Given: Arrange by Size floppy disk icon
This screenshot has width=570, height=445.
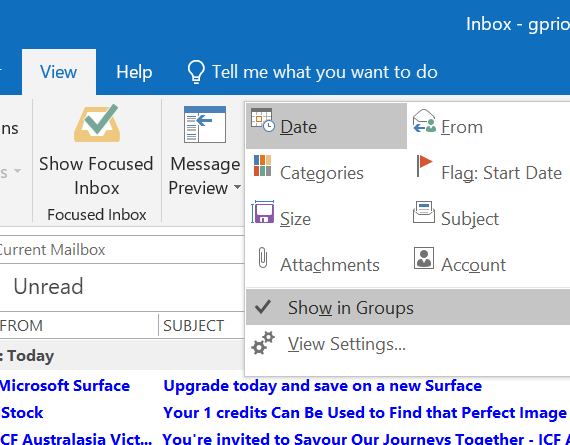Looking at the screenshot, I should pyautogui.click(x=262, y=212).
